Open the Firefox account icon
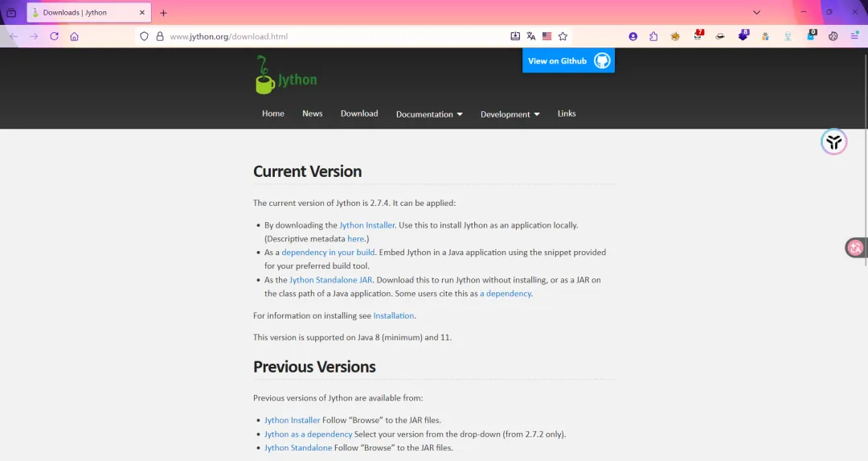Screen dimensions: 868x461 633,36
